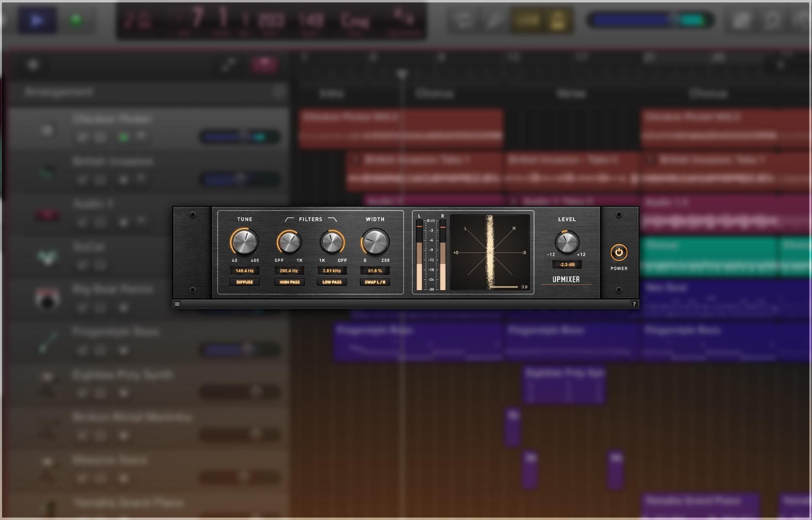Screen dimensions: 812x520
Task: Select the Broken Metal Marimba track header
Action: [x=148, y=427]
